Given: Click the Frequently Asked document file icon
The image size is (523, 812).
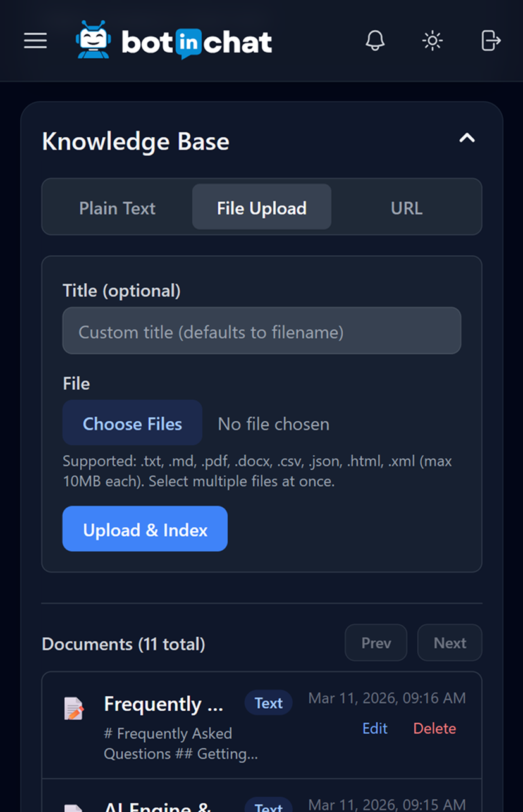Looking at the screenshot, I should click(74, 708).
